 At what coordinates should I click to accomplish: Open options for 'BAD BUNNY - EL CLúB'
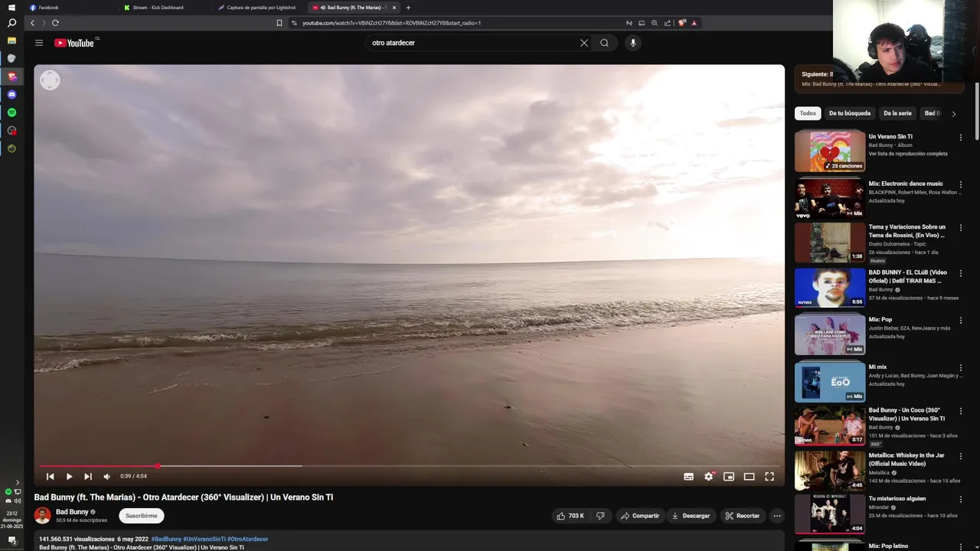pos(961,273)
